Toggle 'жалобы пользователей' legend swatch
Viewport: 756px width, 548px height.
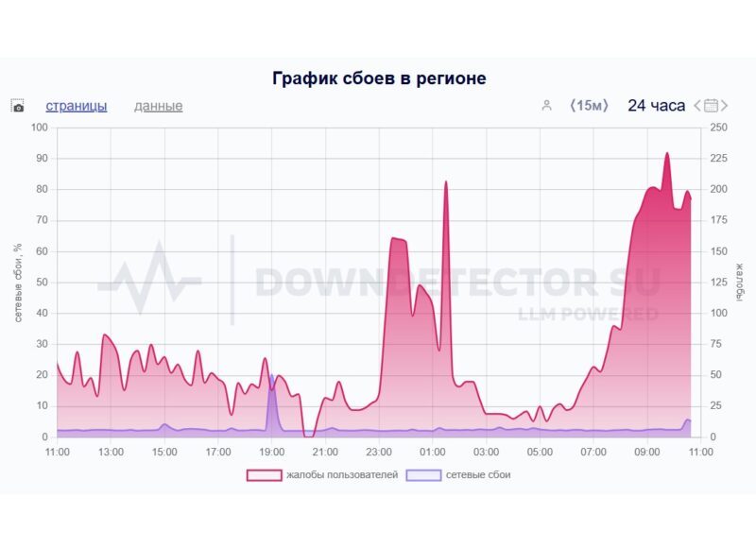click(264, 474)
